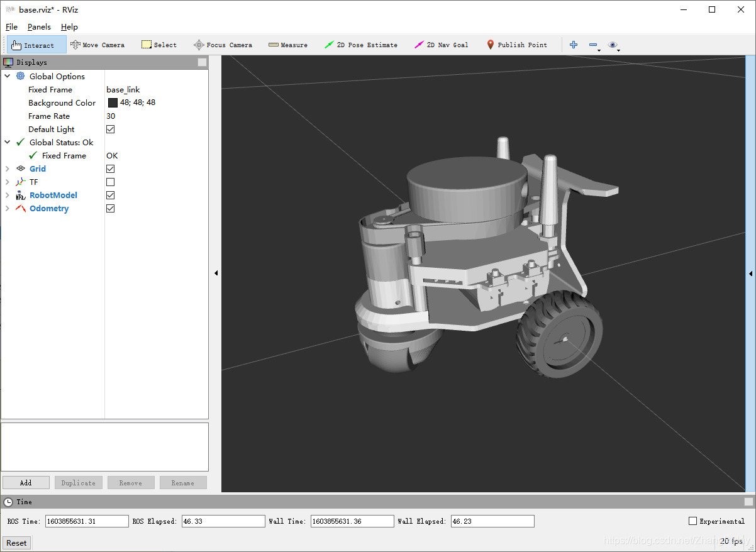
Task: Activate the 2D Nav Goal tool
Action: click(x=442, y=45)
